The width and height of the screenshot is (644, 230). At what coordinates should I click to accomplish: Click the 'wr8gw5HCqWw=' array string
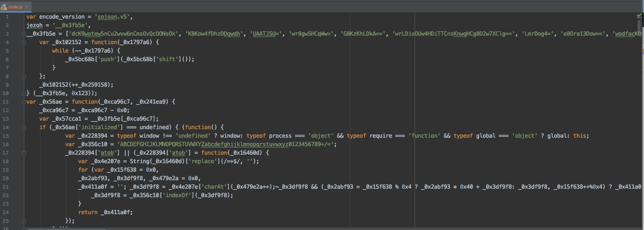pyautogui.click(x=311, y=34)
